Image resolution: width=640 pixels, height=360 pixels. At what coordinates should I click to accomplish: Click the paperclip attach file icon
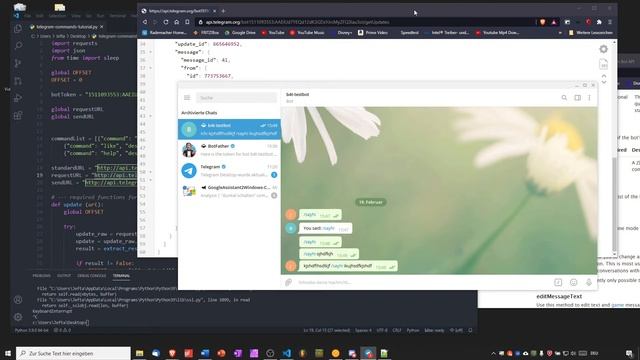click(x=289, y=282)
